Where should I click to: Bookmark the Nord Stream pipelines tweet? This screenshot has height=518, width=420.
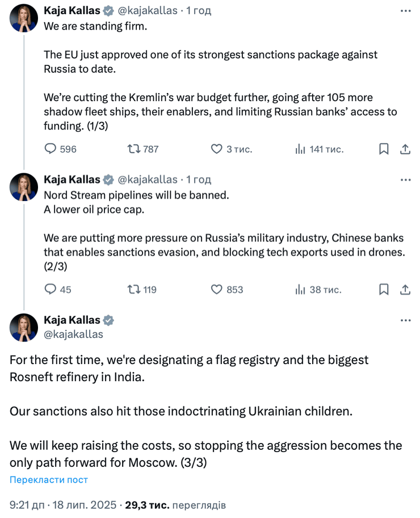[x=384, y=289]
